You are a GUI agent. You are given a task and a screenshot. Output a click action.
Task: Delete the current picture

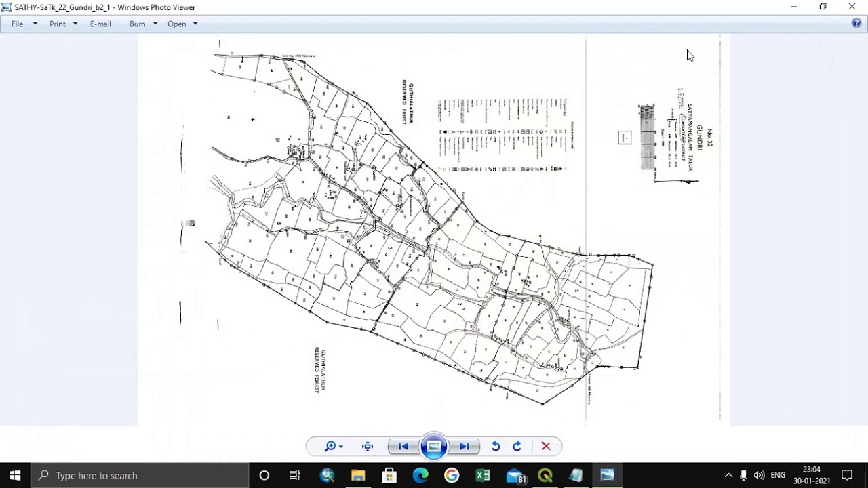coord(546,446)
